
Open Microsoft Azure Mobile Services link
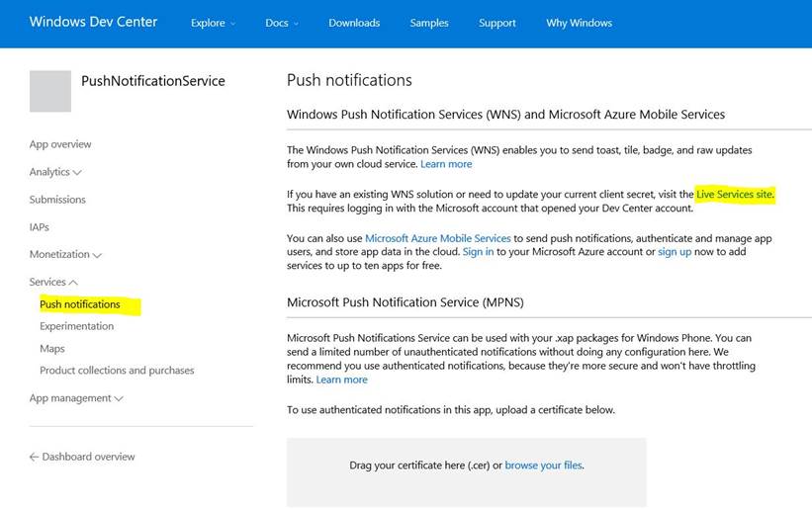pyautogui.click(x=437, y=238)
